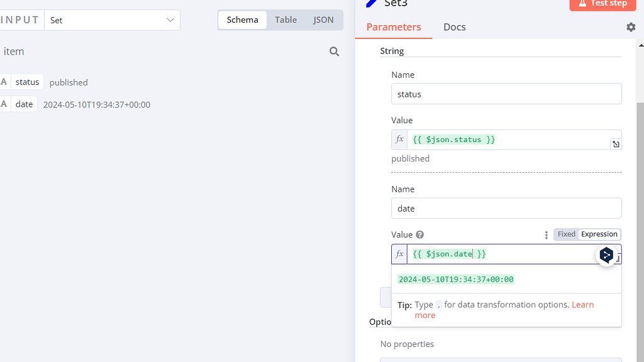Open the expression editor expand icon for status Value
Viewport: 644px width, 362px height.
click(x=615, y=144)
